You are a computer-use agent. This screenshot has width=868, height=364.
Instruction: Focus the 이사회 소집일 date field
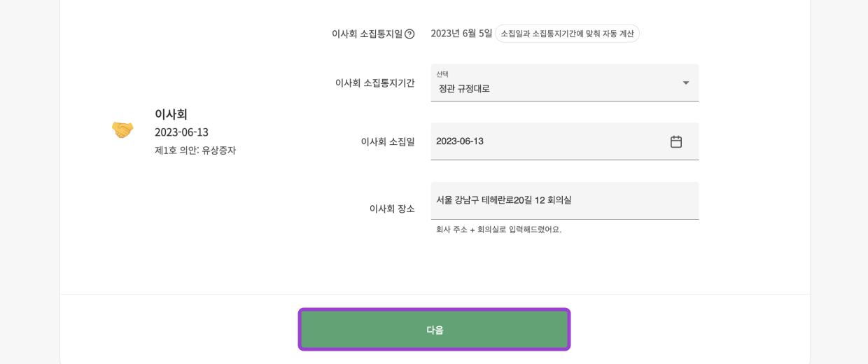pyautogui.click(x=546, y=141)
